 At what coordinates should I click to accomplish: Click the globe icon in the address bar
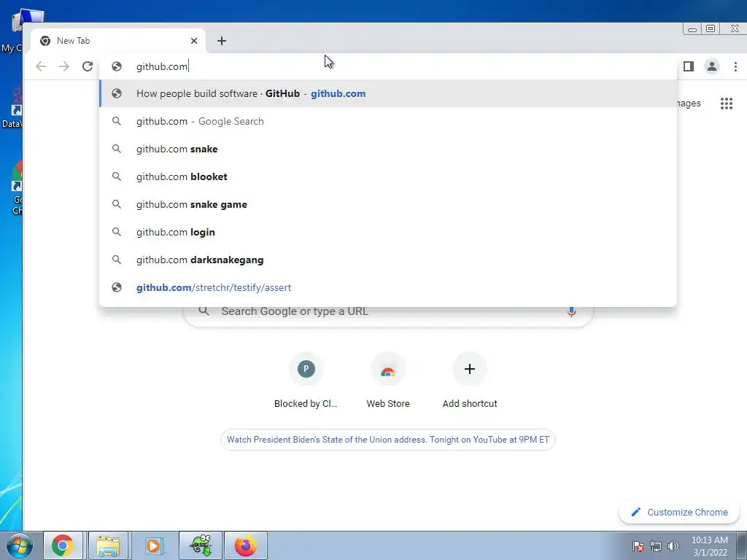(x=117, y=66)
